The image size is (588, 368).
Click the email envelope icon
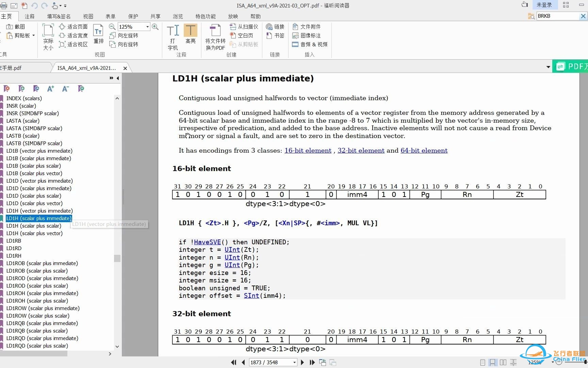[14, 5]
